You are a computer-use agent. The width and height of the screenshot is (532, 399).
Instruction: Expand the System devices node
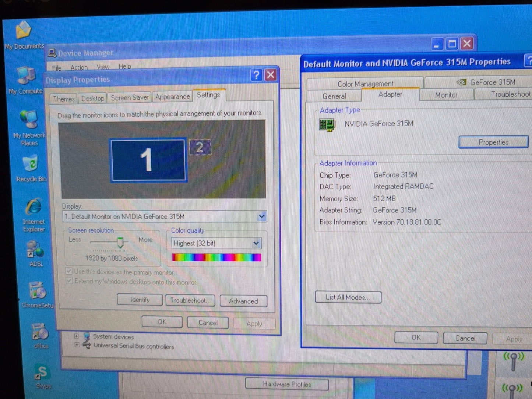pos(76,336)
